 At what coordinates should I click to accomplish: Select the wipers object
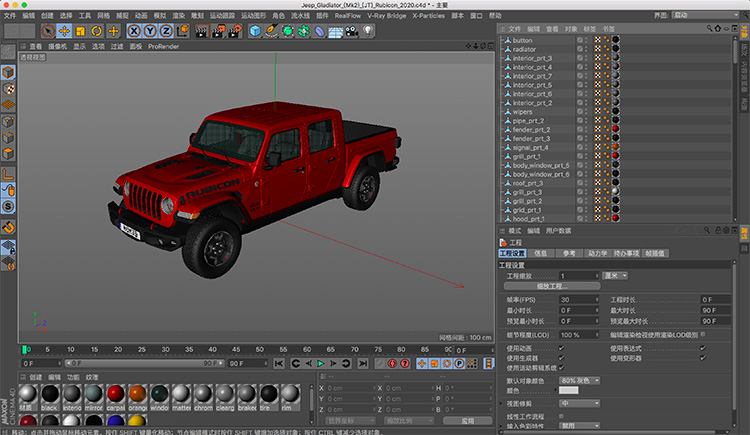(522, 112)
